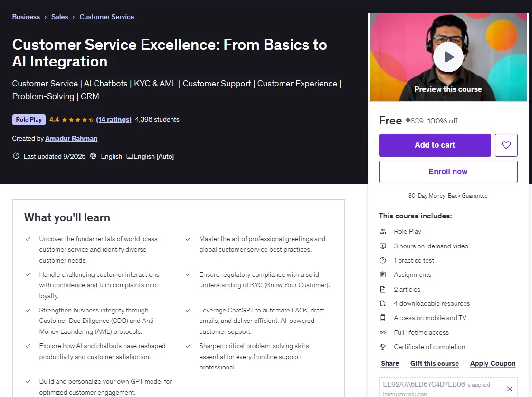Click the Assignments clipboard icon
The height and width of the screenshot is (397, 532).
pyautogui.click(x=383, y=274)
